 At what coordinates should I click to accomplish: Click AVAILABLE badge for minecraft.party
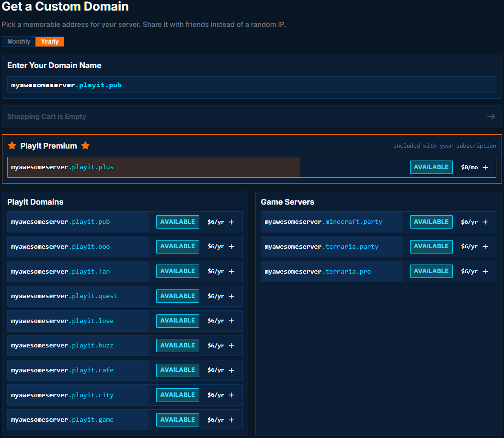[431, 222]
